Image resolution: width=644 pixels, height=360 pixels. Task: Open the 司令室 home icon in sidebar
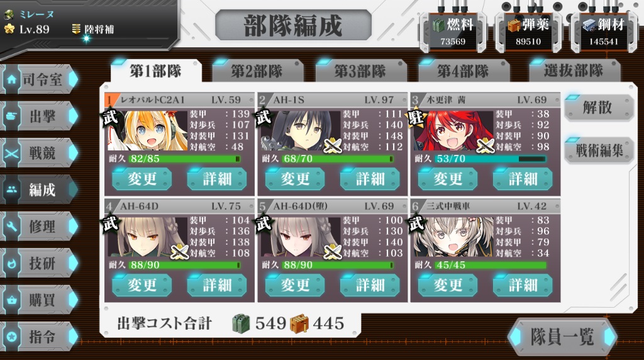click(11, 79)
